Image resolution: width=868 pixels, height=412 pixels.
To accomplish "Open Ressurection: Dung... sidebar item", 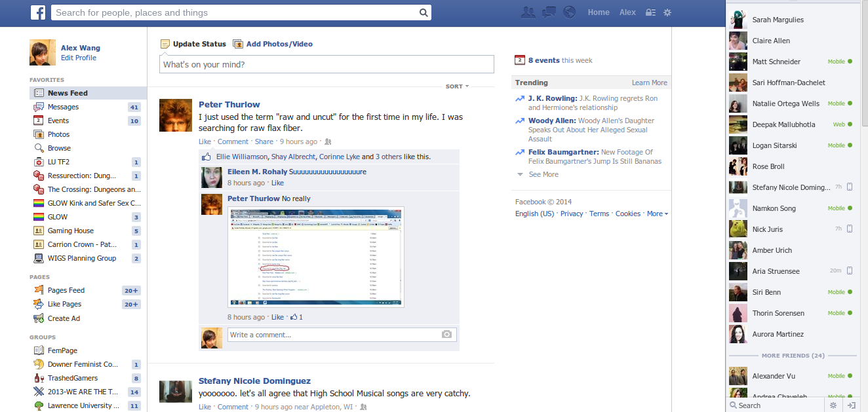I will (x=82, y=176).
